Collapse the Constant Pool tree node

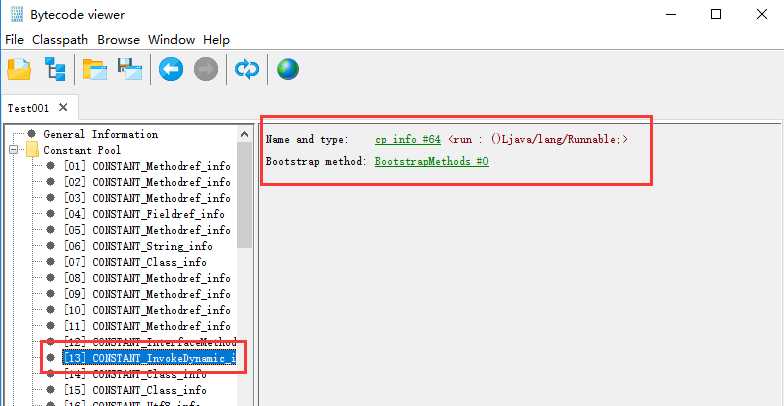[x=13, y=150]
